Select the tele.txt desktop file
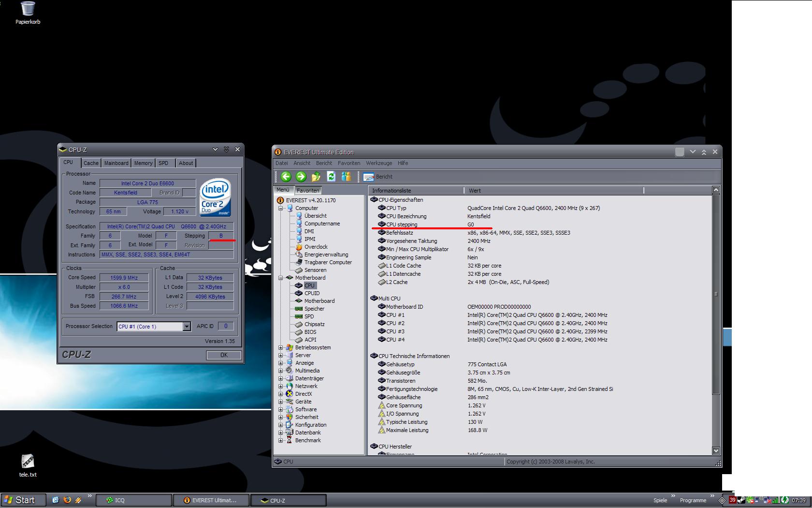812x508 pixels. click(x=28, y=465)
